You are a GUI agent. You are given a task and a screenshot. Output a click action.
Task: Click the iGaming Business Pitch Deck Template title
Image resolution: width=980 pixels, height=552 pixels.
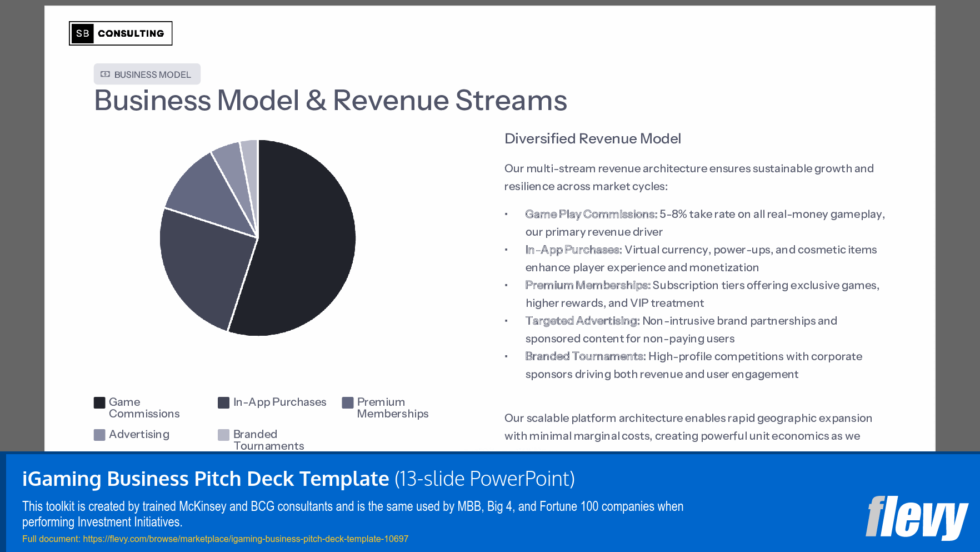coord(204,478)
